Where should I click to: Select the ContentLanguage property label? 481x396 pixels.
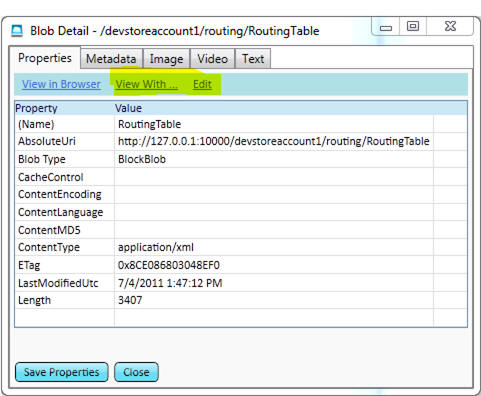pos(60,212)
